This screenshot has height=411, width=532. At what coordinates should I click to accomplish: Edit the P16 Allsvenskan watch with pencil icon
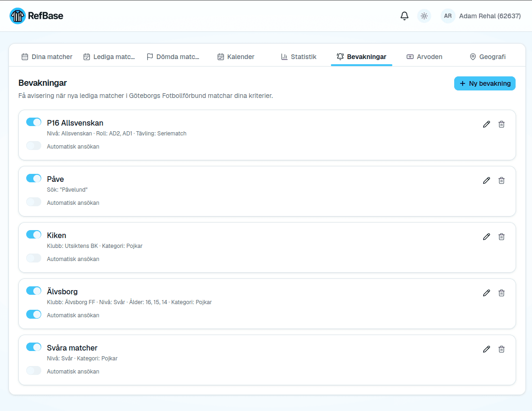tap(486, 124)
